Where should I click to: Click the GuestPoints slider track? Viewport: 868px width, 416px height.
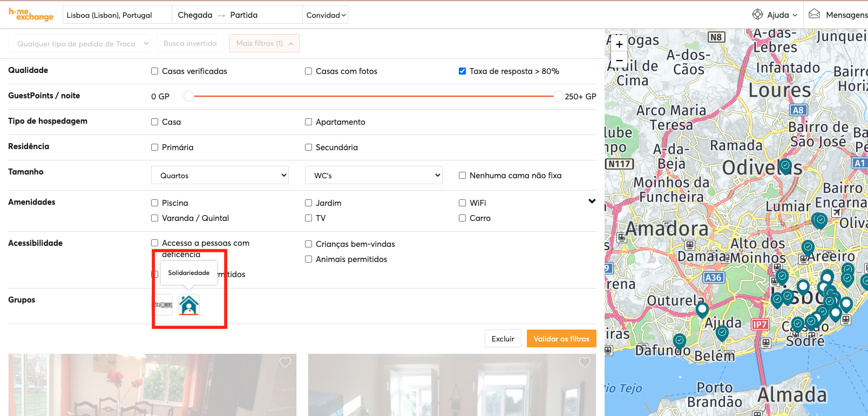[x=374, y=96]
